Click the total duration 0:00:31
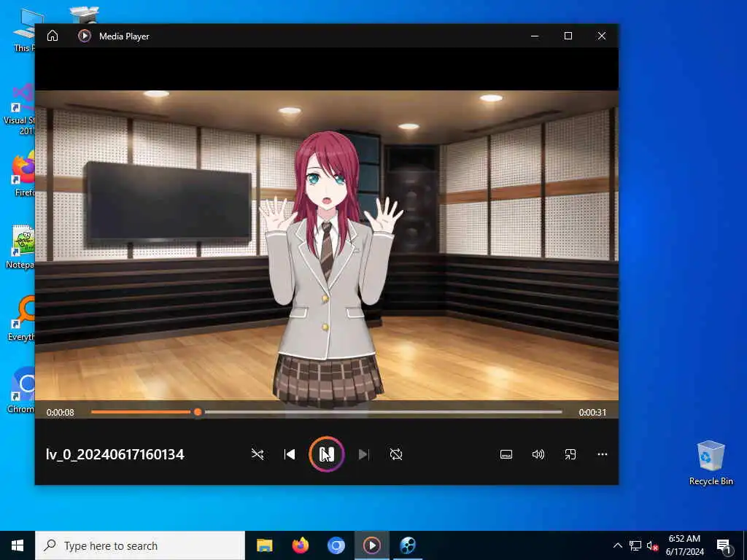Screen dimensions: 747x560 point(592,413)
